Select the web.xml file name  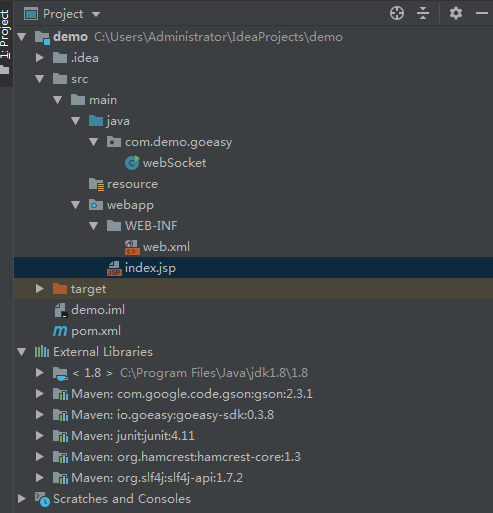[x=166, y=247]
